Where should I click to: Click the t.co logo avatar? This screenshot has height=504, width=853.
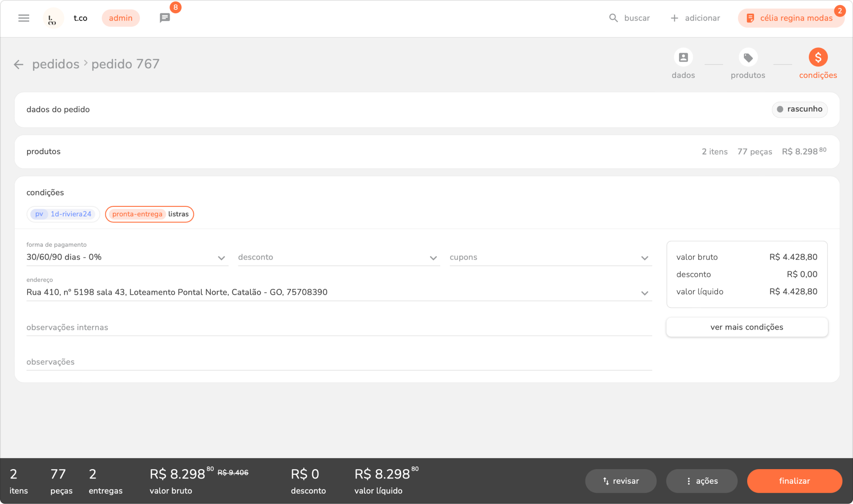(53, 18)
